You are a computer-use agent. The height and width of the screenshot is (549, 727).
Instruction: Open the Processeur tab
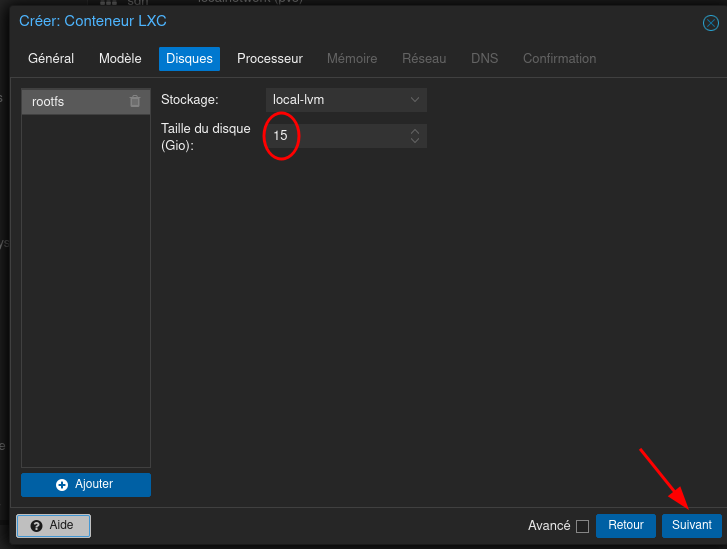[x=269, y=59]
